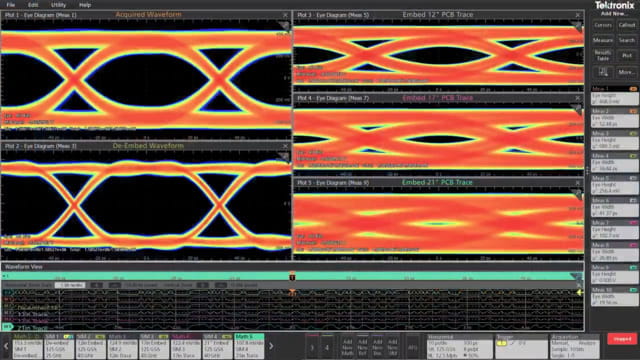Open the Math 5 badge
This screenshot has height=360, width=640.
249,347
